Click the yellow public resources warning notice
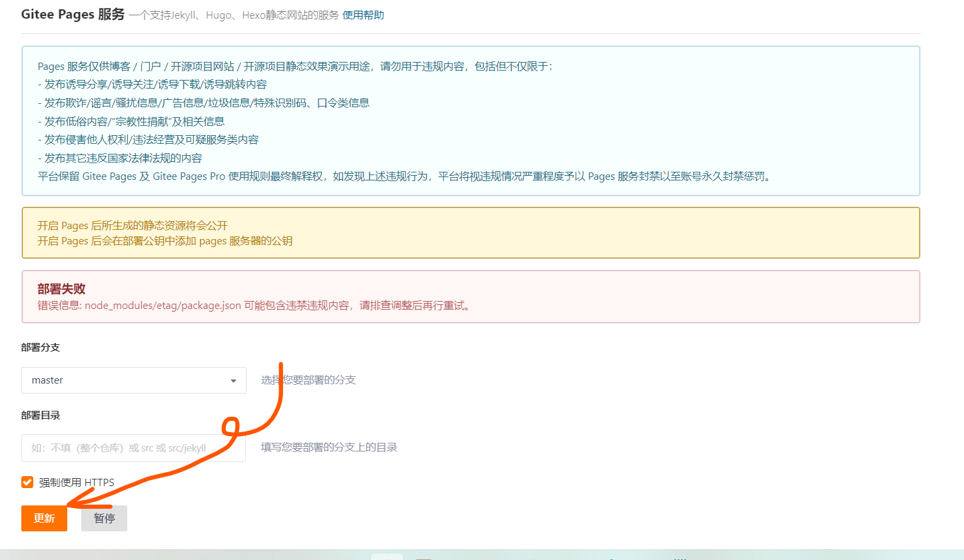 [x=471, y=232]
